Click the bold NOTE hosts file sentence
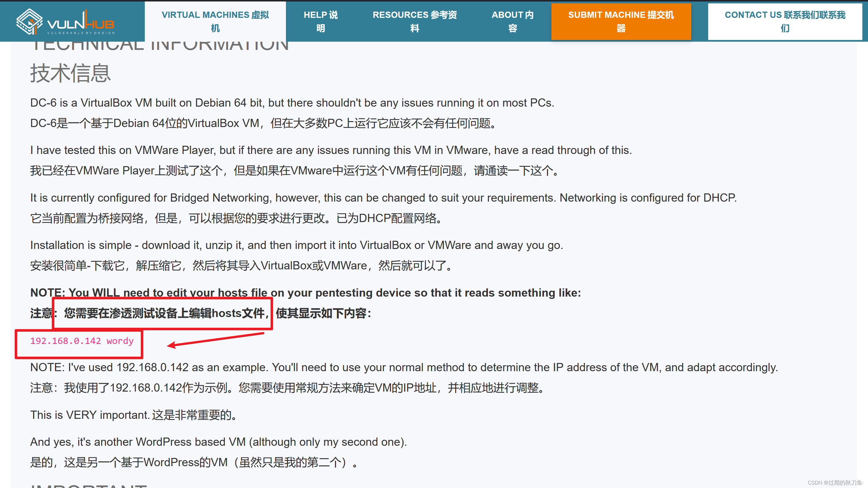Viewport: 868px width, 488px height. [x=305, y=293]
